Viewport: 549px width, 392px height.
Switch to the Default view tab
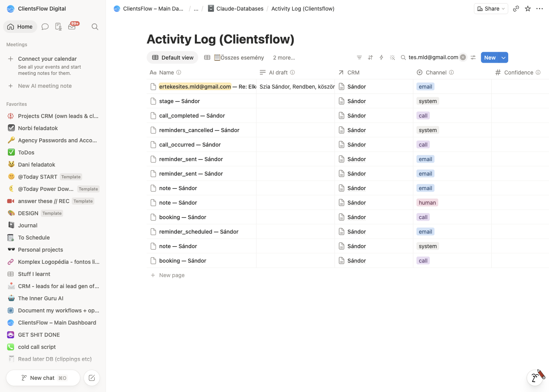click(x=173, y=58)
